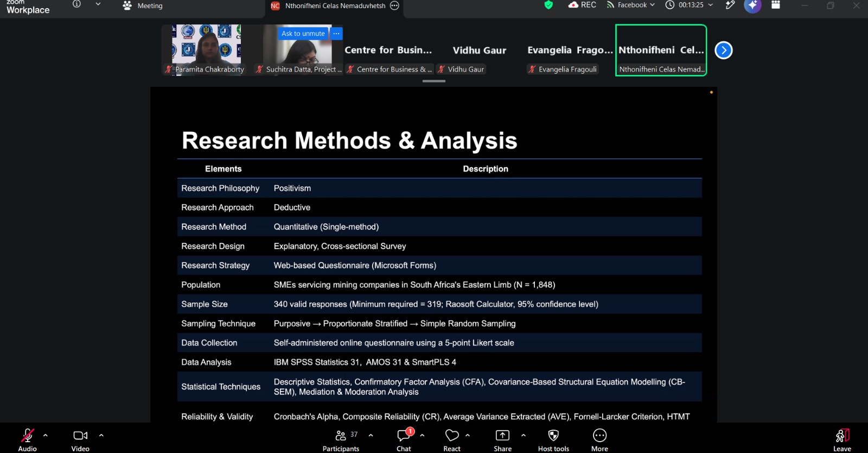Toggle the REC cloud recording indicator
Screen dimensions: 868x453
(x=582, y=5)
